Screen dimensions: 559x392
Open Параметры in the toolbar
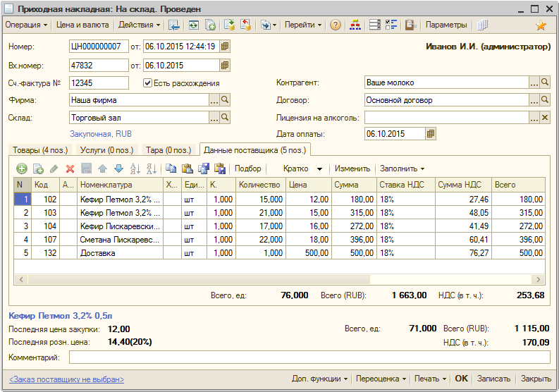(x=446, y=25)
